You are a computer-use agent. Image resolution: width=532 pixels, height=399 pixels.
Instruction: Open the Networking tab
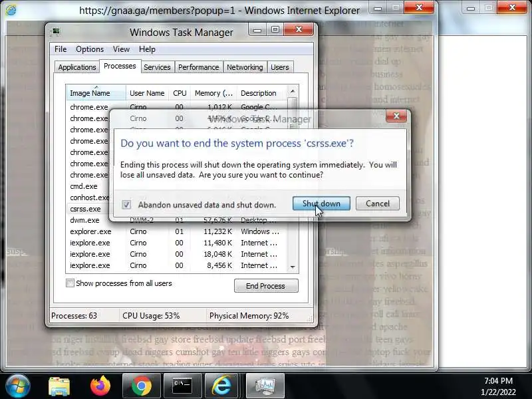pos(245,67)
